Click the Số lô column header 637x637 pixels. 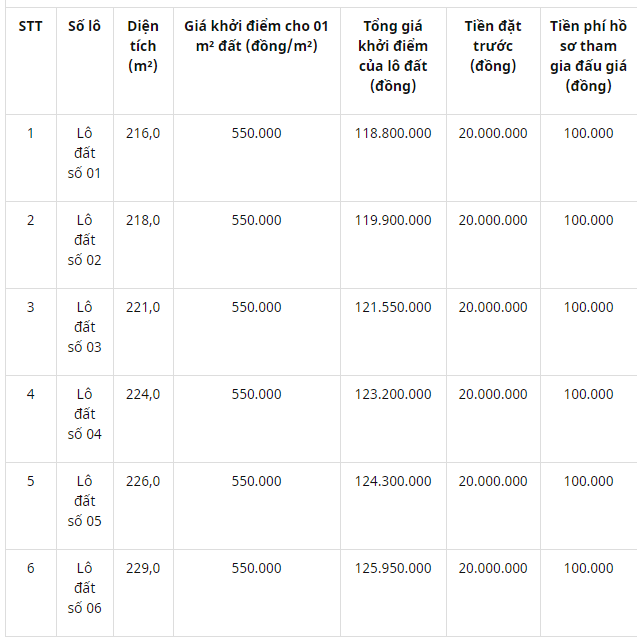pyautogui.click(x=84, y=26)
